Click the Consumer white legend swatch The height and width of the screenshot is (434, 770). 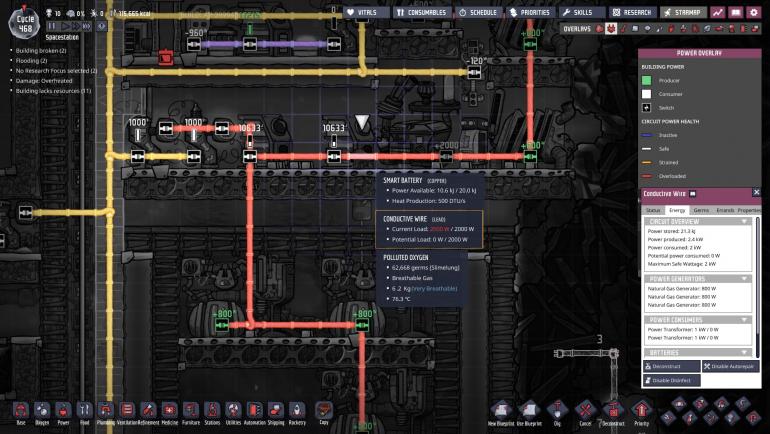click(646, 94)
